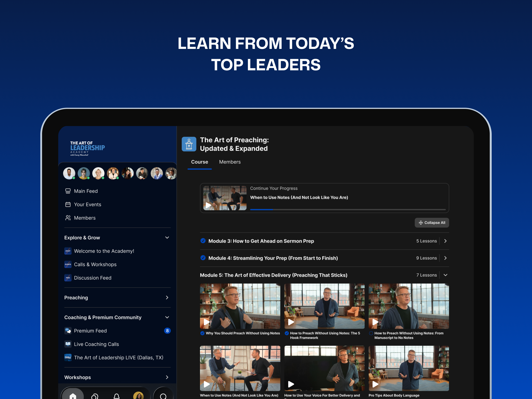The image size is (532, 399).
Task: Click the Members people icon in sidebar
Action: point(68,218)
